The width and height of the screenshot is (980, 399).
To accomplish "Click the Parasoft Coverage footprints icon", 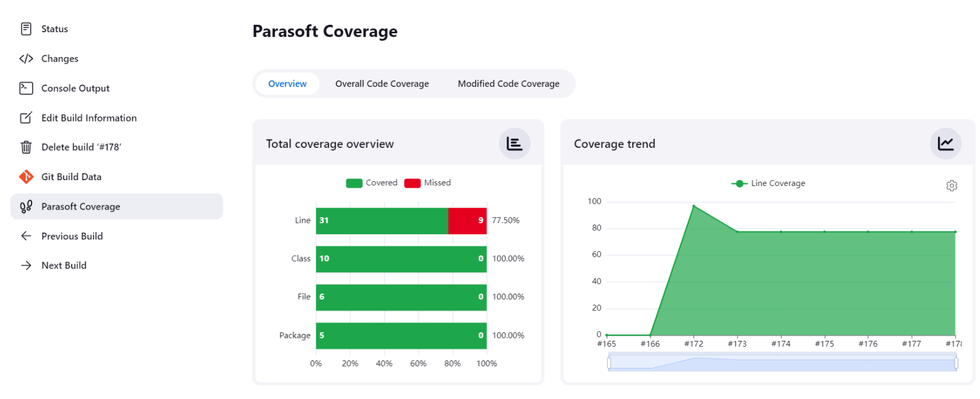I will coord(26,207).
